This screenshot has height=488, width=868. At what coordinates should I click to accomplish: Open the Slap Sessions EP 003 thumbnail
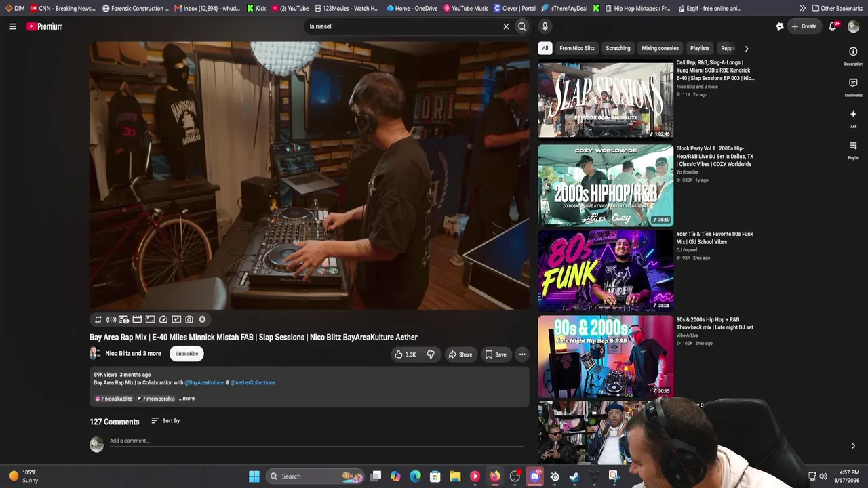[606, 100]
